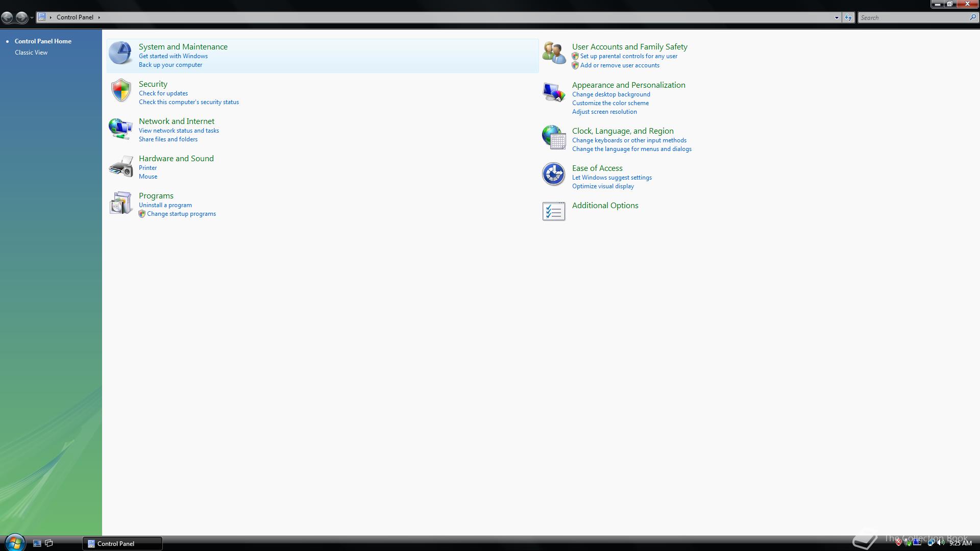The width and height of the screenshot is (980, 551).
Task: Open the Programs box icon
Action: click(120, 203)
